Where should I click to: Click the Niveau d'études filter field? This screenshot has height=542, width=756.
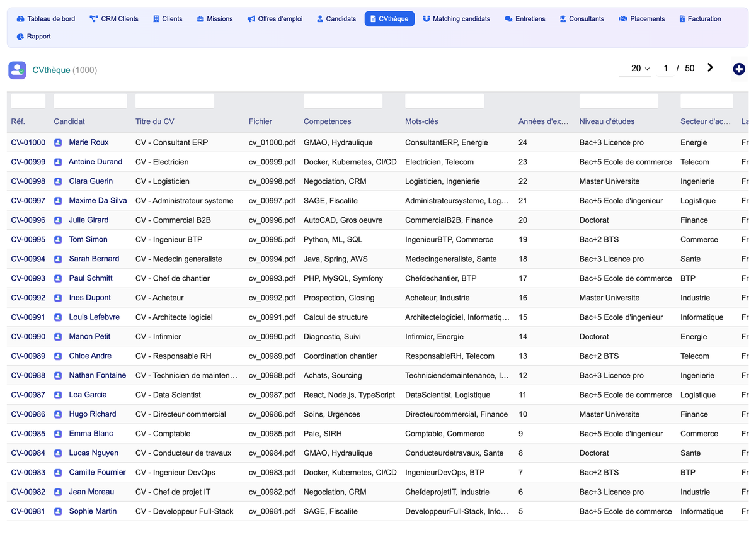click(619, 101)
